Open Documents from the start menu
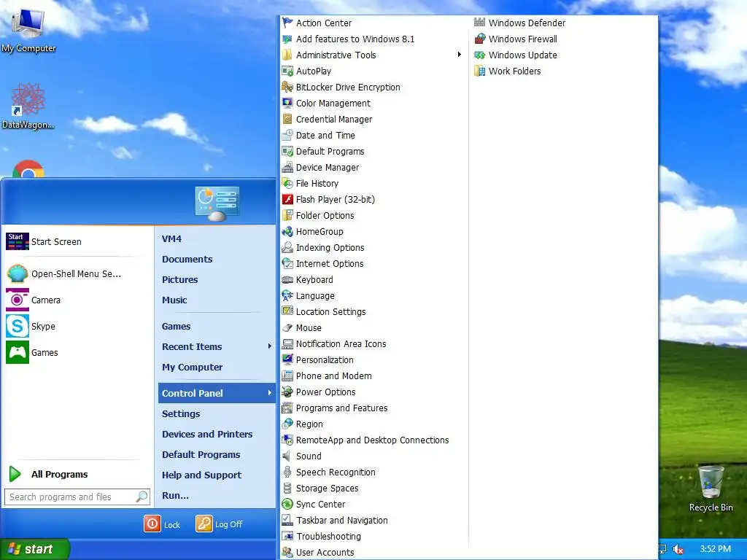 tap(187, 260)
